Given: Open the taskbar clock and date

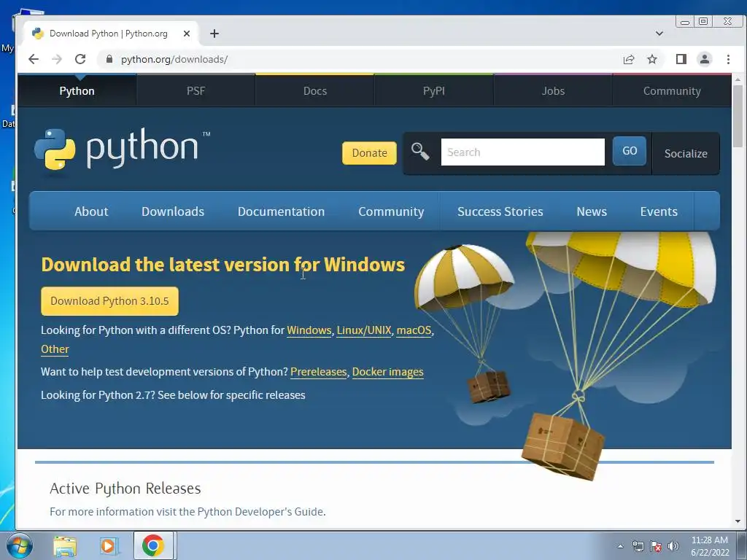Looking at the screenshot, I should (x=710, y=546).
